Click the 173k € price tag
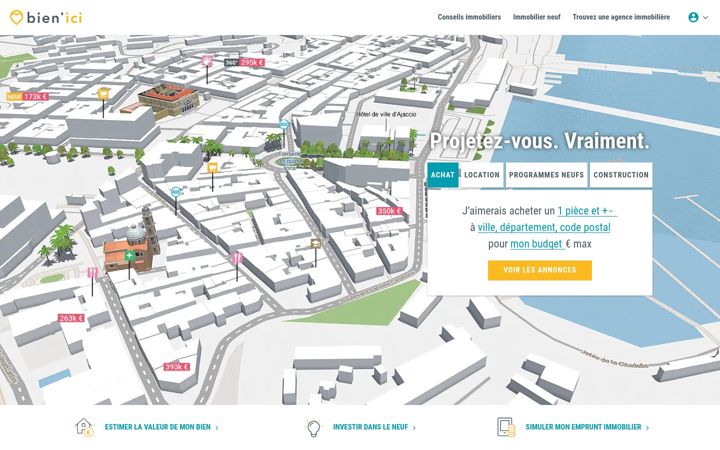The height and width of the screenshot is (450, 720). tap(36, 97)
